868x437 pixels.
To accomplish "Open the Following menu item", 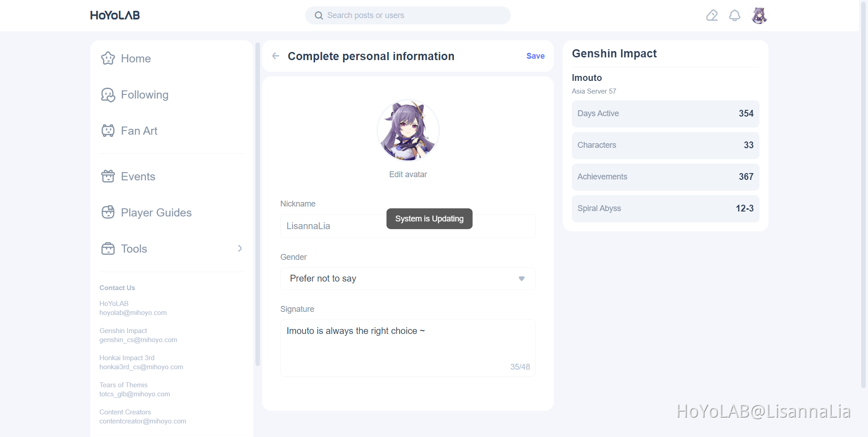I will [145, 95].
